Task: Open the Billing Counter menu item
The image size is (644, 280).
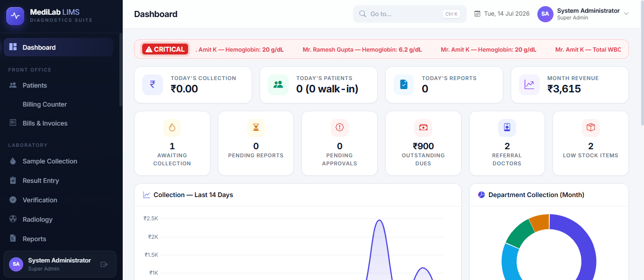Action: (59, 104)
